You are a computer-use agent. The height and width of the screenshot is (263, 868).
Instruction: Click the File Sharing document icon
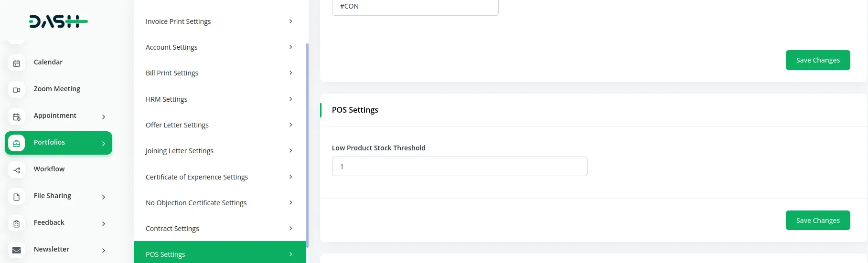click(x=17, y=197)
